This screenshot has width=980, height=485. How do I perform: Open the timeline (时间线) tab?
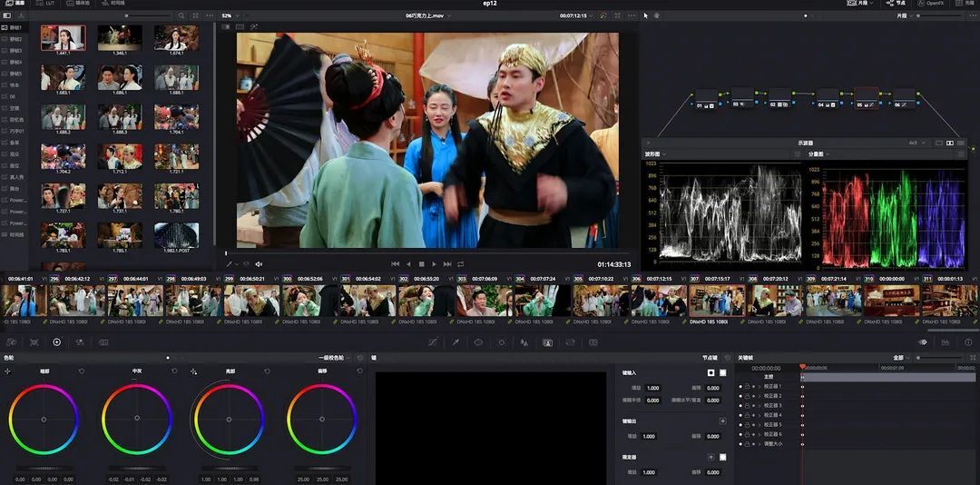(113, 3)
